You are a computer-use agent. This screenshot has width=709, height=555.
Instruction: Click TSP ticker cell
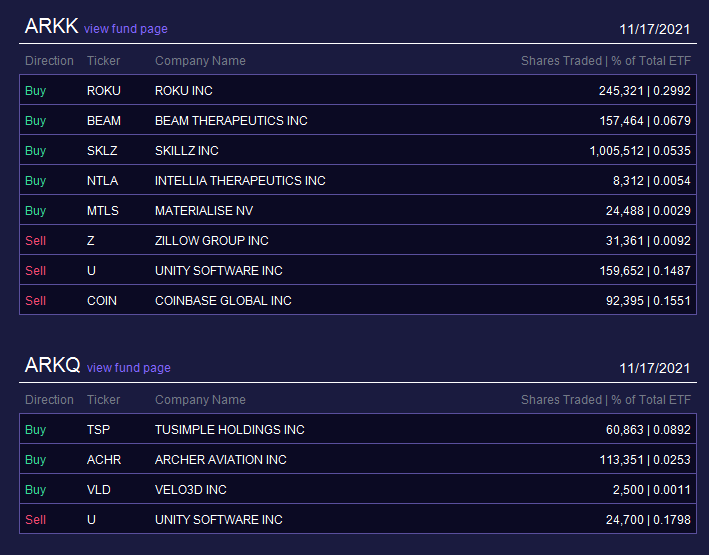pos(99,430)
